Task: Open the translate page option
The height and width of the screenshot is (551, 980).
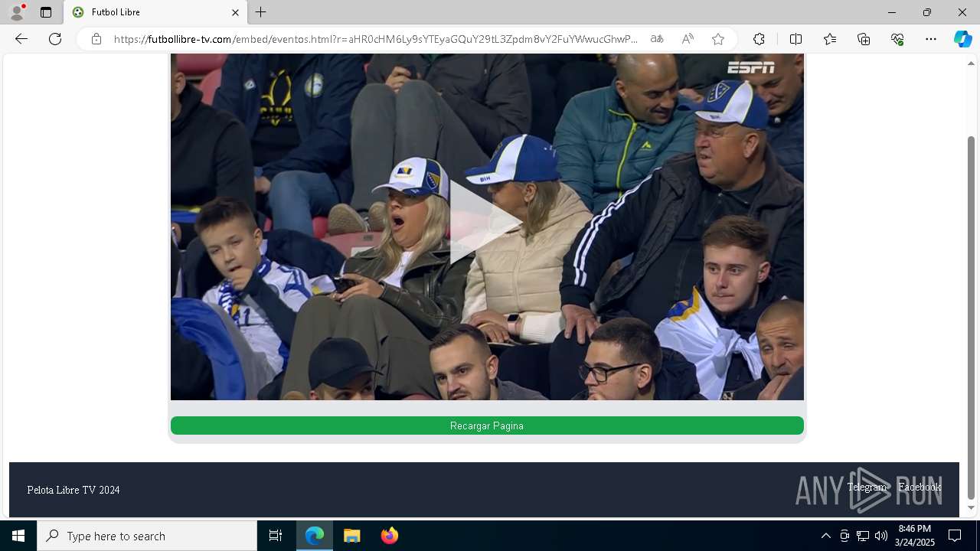Action: coord(657,39)
